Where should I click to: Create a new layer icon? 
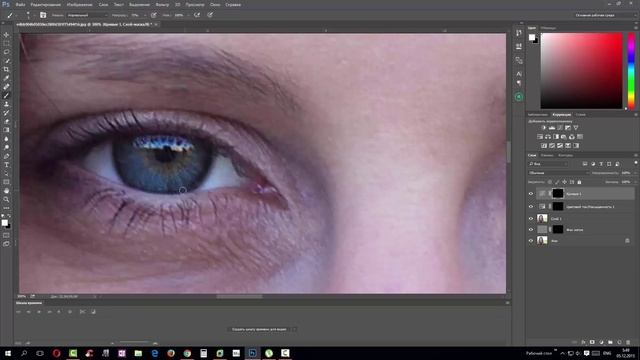[619, 342]
